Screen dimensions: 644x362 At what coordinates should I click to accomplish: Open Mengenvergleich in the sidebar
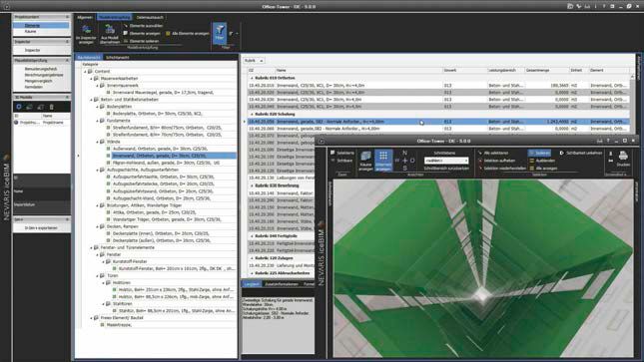[38, 81]
